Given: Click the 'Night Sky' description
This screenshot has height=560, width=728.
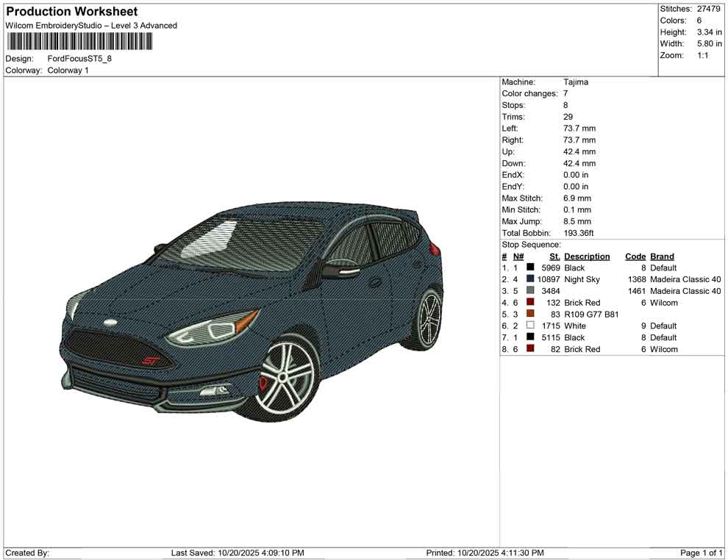Looking at the screenshot, I should (582, 279).
